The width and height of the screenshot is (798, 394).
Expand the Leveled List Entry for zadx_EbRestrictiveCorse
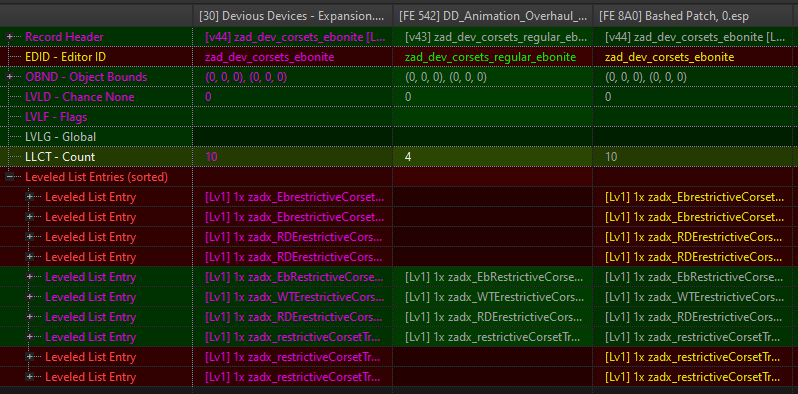[x=30, y=277]
